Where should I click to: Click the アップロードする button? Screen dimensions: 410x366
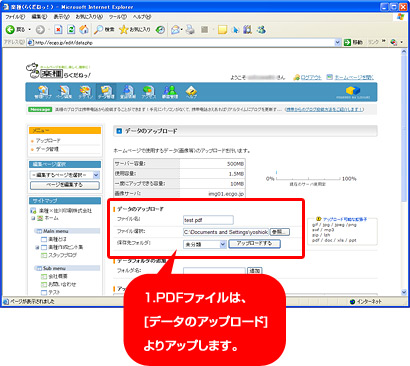pyautogui.click(x=254, y=244)
